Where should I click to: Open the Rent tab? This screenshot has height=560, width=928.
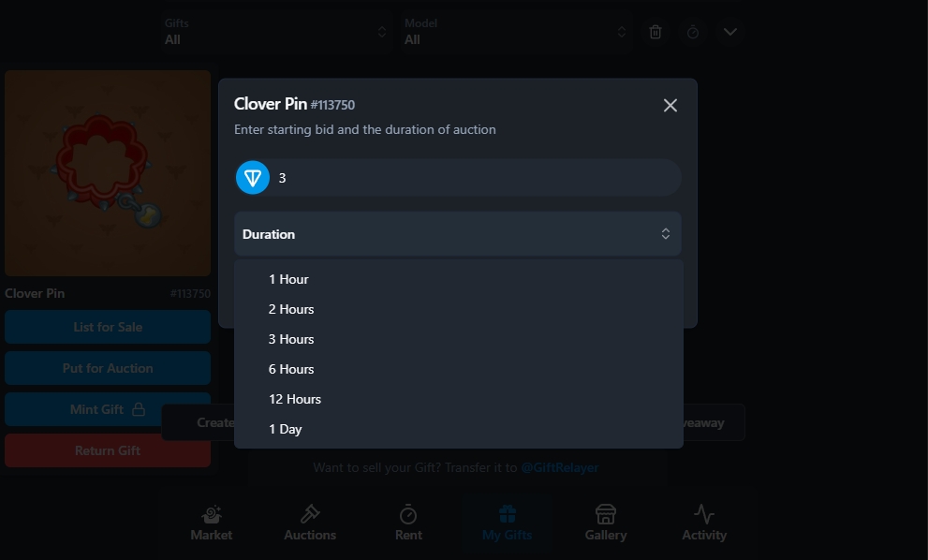point(408,523)
